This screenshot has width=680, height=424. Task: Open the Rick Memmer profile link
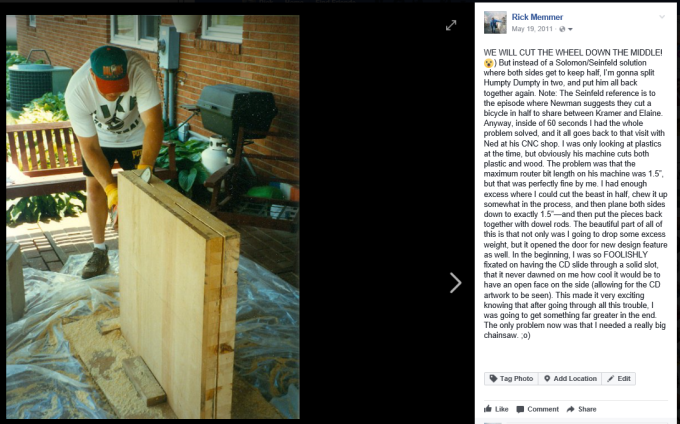537,17
